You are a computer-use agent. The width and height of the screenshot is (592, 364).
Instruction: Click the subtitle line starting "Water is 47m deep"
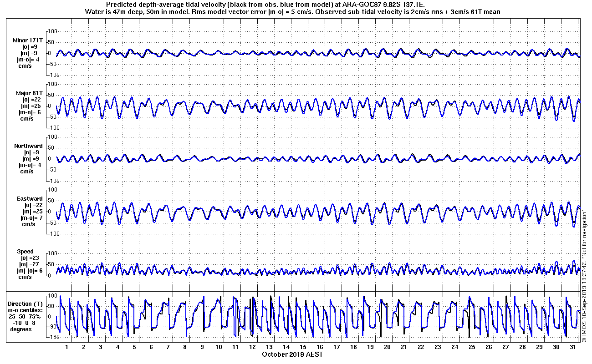[293, 12]
